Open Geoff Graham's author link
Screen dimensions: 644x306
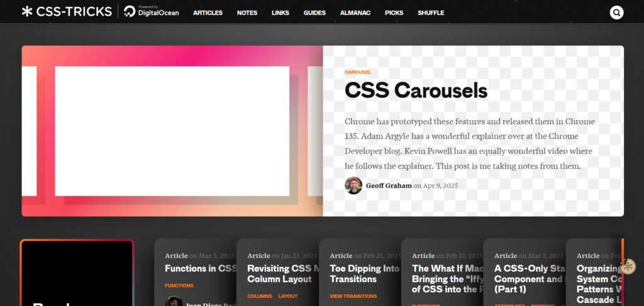click(x=389, y=186)
